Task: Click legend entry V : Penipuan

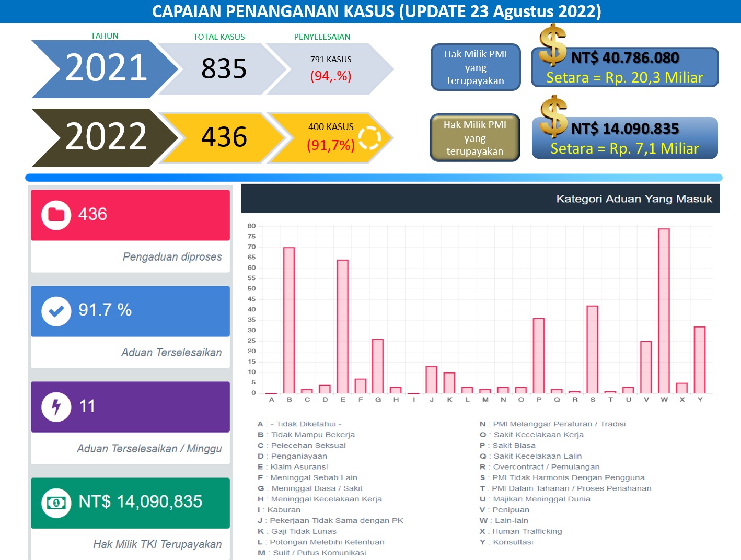Action: tap(504, 510)
